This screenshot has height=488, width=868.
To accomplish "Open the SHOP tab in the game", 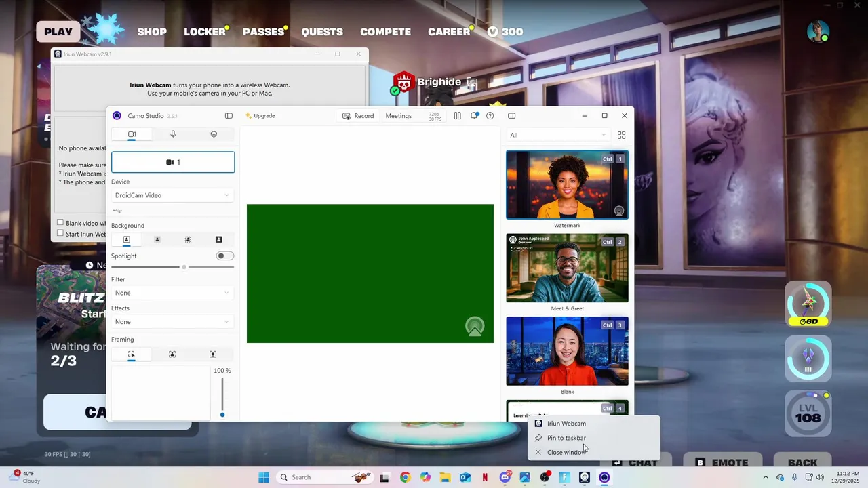I will point(152,32).
